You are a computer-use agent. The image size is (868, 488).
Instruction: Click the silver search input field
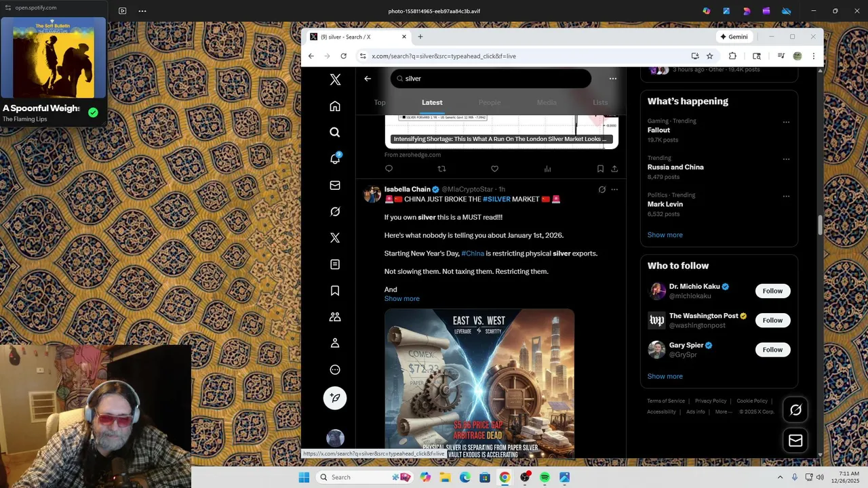tap(491, 79)
